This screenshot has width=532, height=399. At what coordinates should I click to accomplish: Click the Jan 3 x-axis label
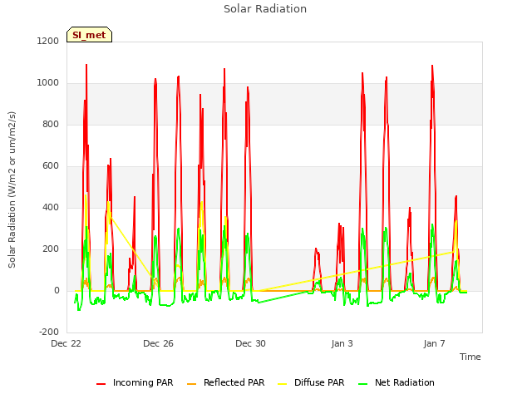[x=342, y=343]
